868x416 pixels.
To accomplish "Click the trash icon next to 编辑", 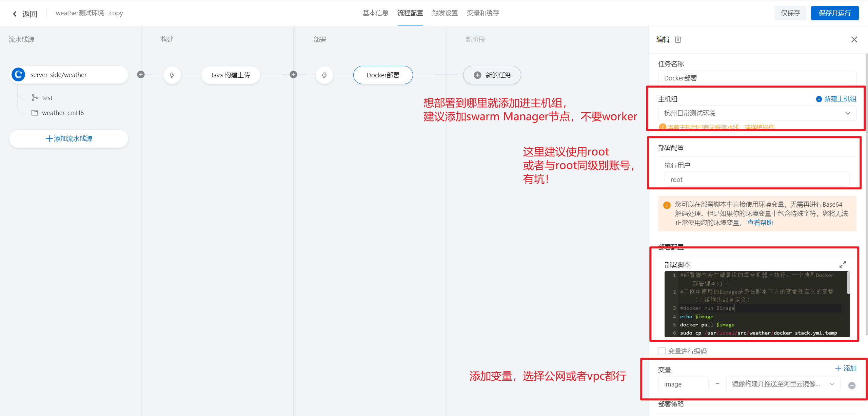I will [678, 39].
